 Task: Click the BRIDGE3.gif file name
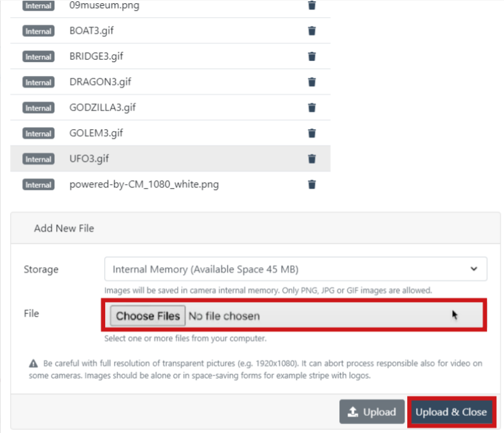tap(96, 56)
